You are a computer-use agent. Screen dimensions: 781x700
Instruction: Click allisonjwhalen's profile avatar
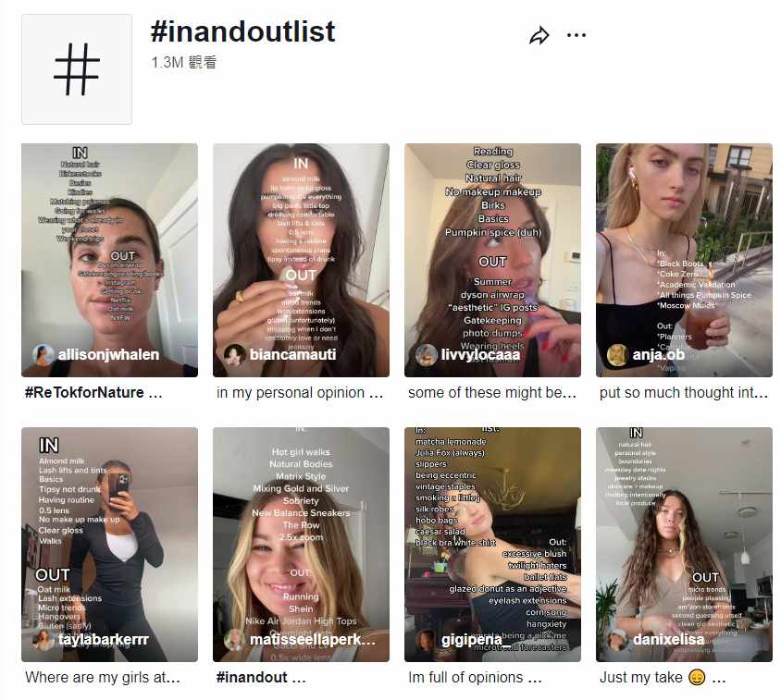[43, 354]
